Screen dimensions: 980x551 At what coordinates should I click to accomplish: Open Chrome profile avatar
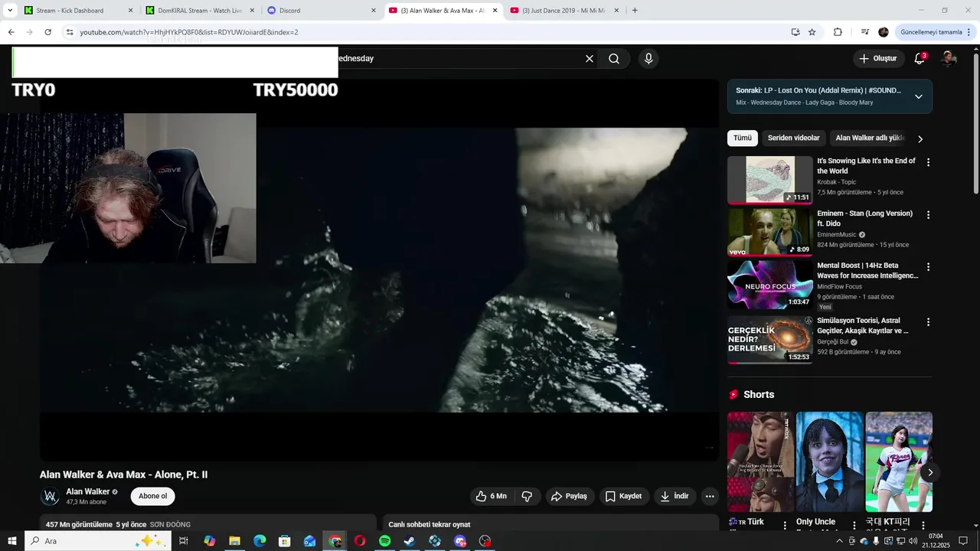click(884, 32)
